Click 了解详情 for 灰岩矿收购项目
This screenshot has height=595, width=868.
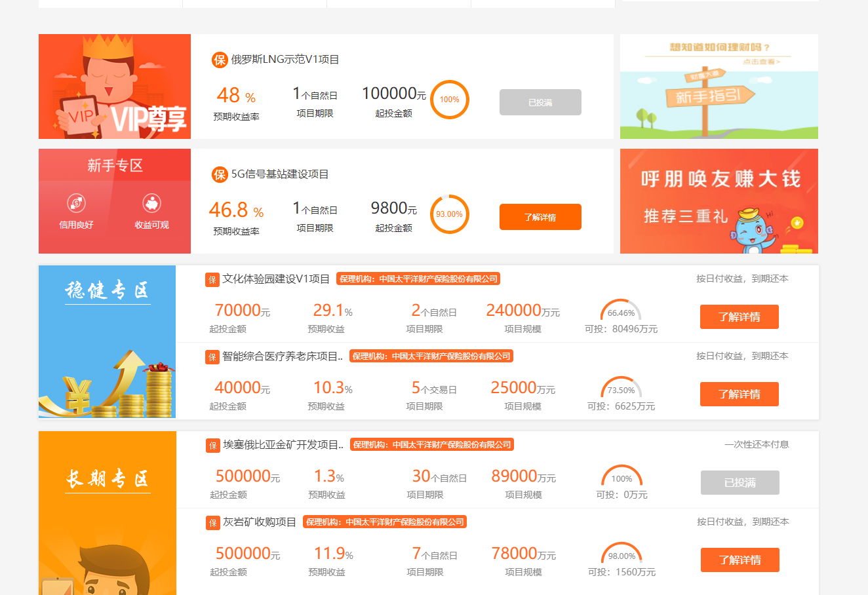[x=740, y=560]
